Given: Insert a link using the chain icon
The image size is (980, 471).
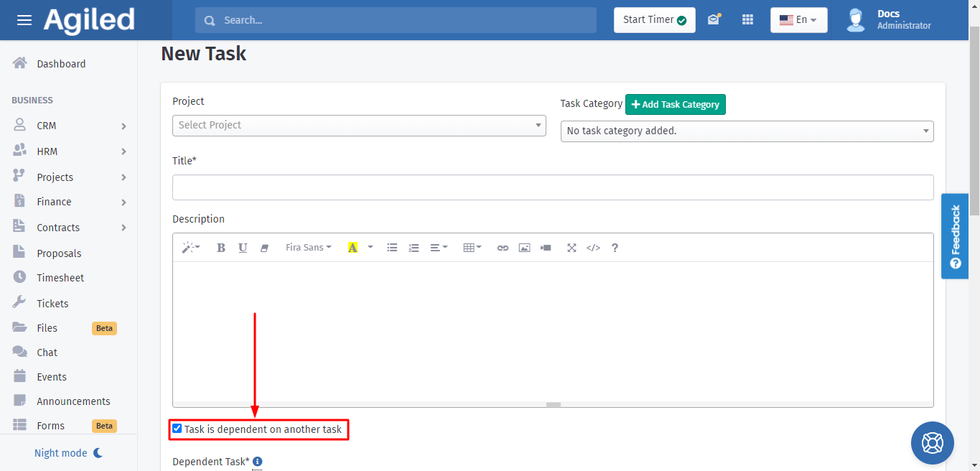Looking at the screenshot, I should click(x=503, y=248).
